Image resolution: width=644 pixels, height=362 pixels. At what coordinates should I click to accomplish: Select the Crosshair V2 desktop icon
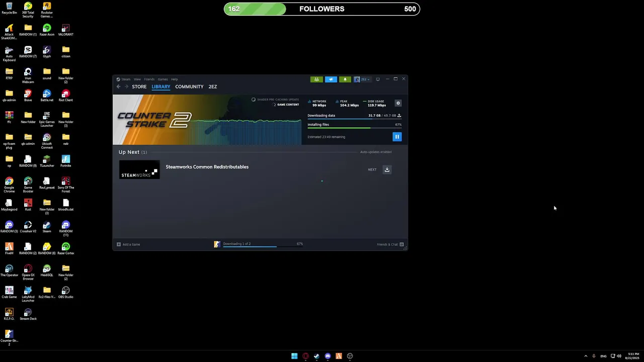(x=28, y=227)
